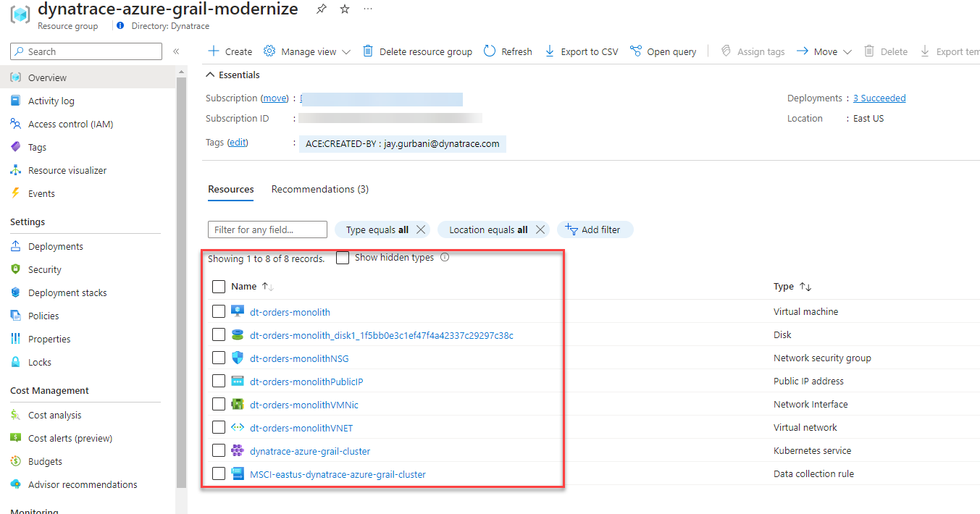Click the Delete resource group trash icon
This screenshot has width=980, height=514.
tap(368, 51)
